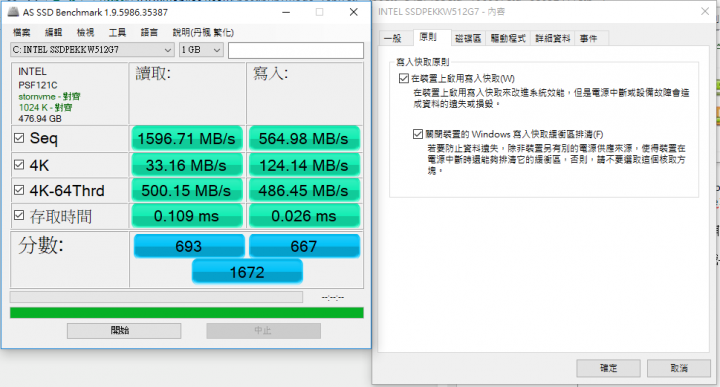Click the write score 667
This screenshot has width=720, height=387.
(x=304, y=246)
